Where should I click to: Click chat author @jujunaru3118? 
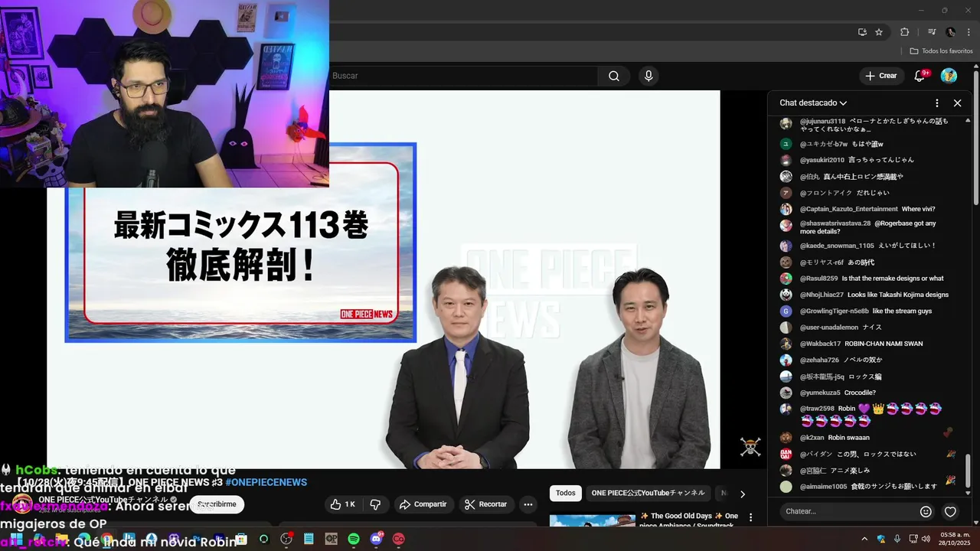823,122
